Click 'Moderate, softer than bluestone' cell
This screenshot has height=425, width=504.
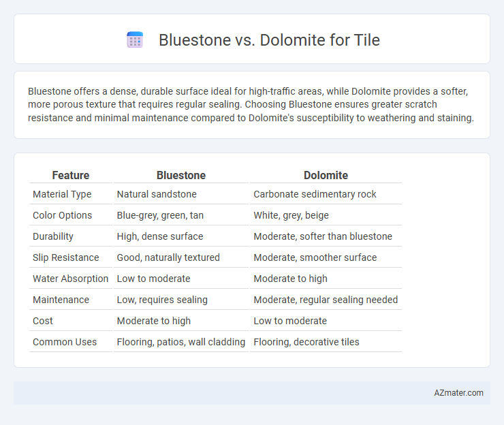pos(323,236)
